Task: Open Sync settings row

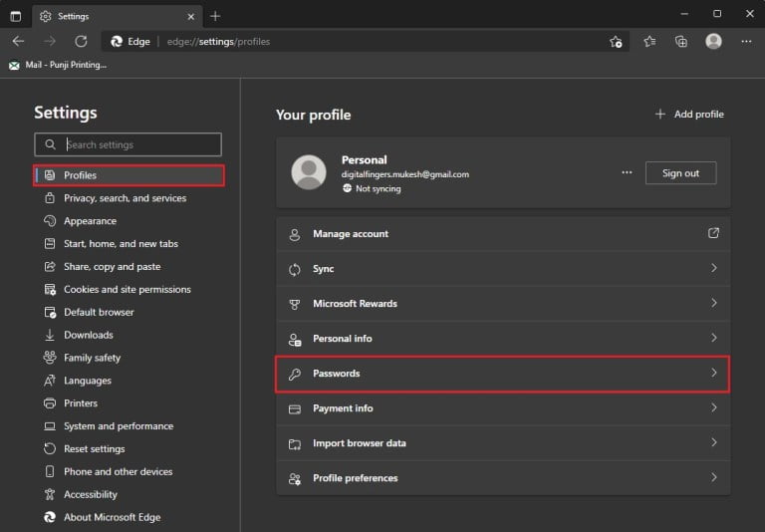Action: [x=503, y=269]
